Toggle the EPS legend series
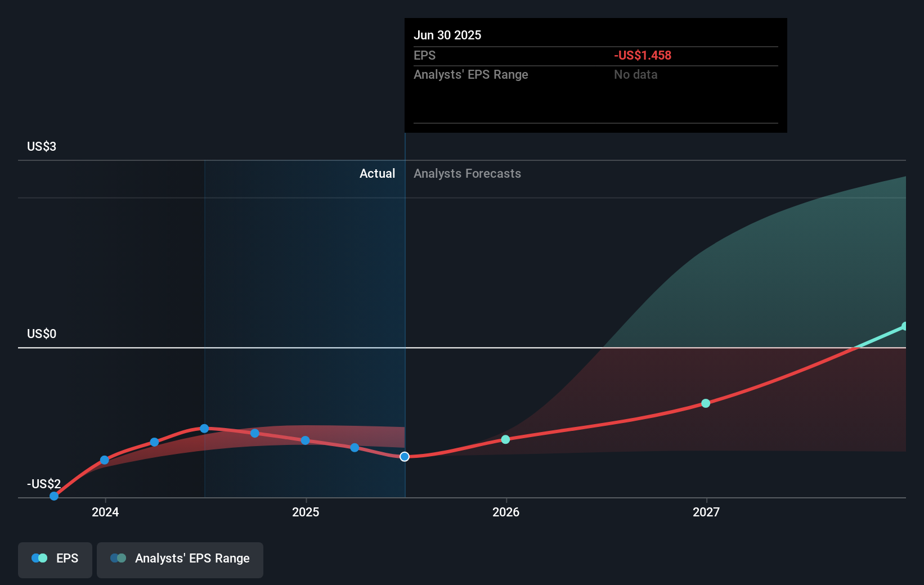 coord(55,560)
